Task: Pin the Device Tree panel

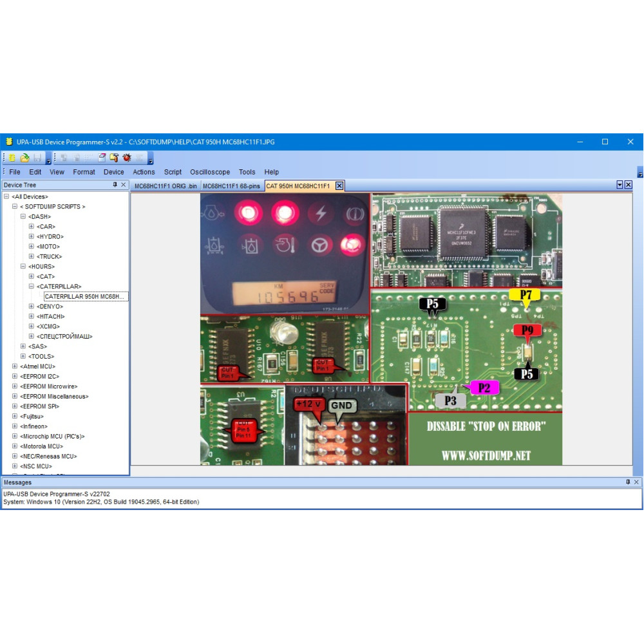Action: point(115,185)
